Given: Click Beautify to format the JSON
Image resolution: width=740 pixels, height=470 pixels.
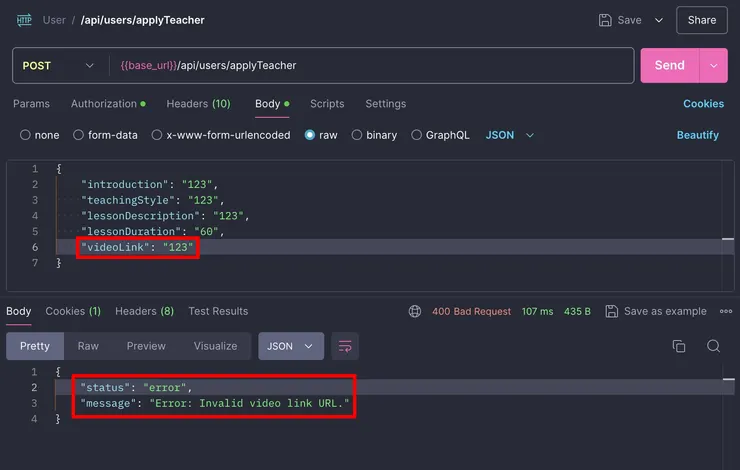Looking at the screenshot, I should click(698, 135).
